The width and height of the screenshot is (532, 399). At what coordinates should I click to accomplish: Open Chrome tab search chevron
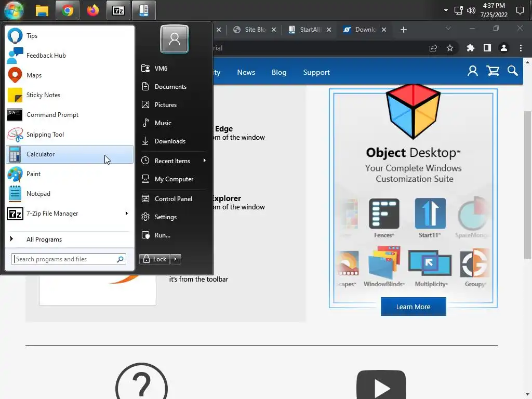point(448,29)
